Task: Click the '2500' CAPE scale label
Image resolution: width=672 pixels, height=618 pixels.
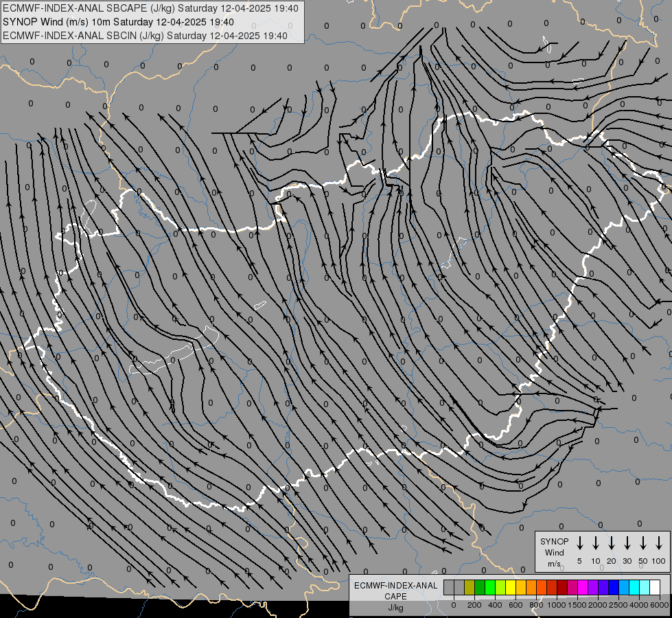Action: tap(618, 605)
